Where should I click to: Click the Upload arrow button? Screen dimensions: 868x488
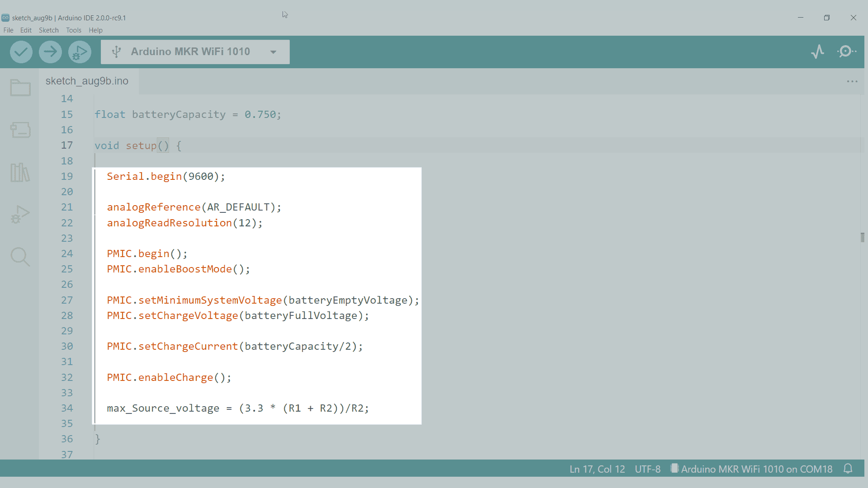(x=50, y=52)
